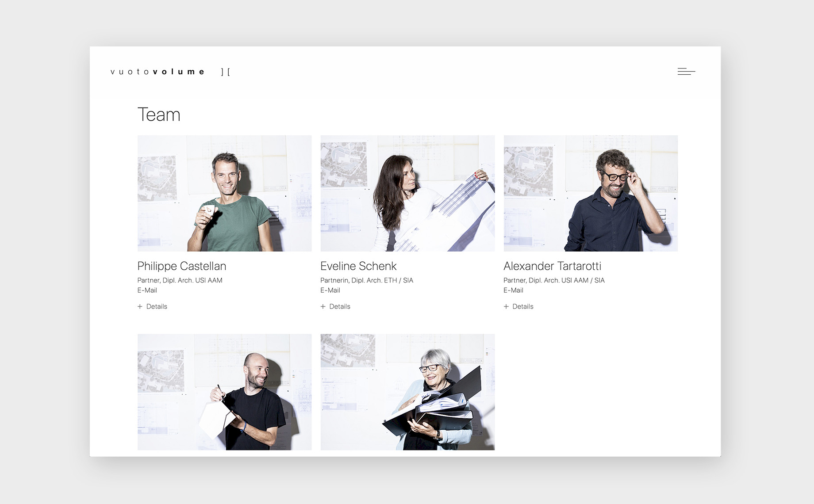Show Details for Alexander Tartarotti
This screenshot has height=504, width=814.
point(519,306)
